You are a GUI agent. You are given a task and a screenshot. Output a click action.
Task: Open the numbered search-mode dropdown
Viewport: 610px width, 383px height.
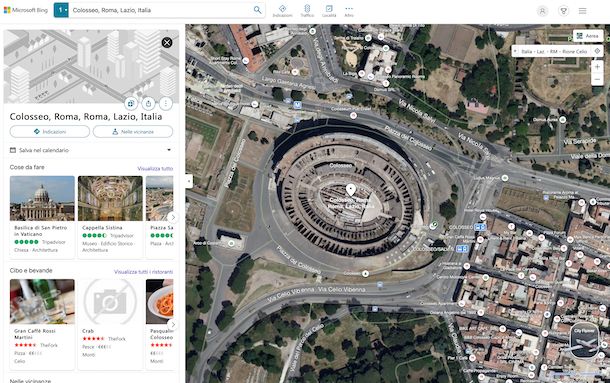[x=61, y=10]
